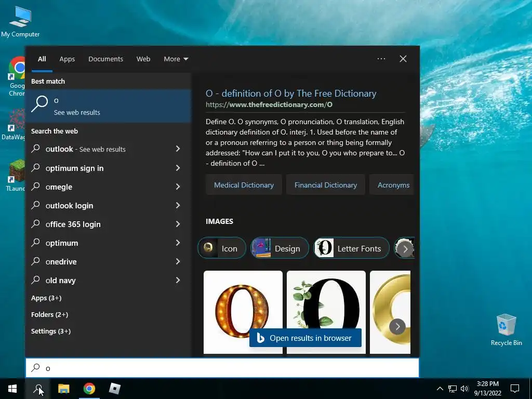
Task: Select the Letter Fonts image filter chip
Action: coord(351,248)
